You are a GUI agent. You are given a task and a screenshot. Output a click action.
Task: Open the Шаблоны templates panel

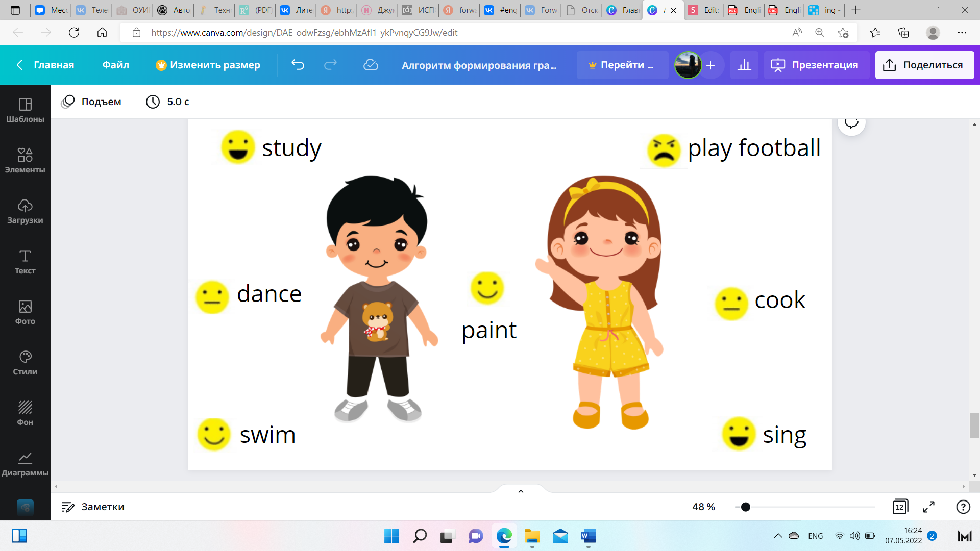pos(25,110)
